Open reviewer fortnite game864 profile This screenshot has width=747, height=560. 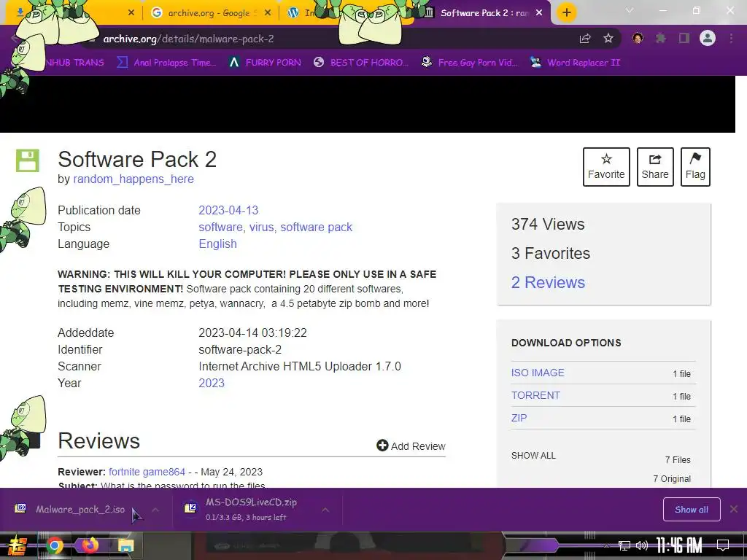pos(147,472)
